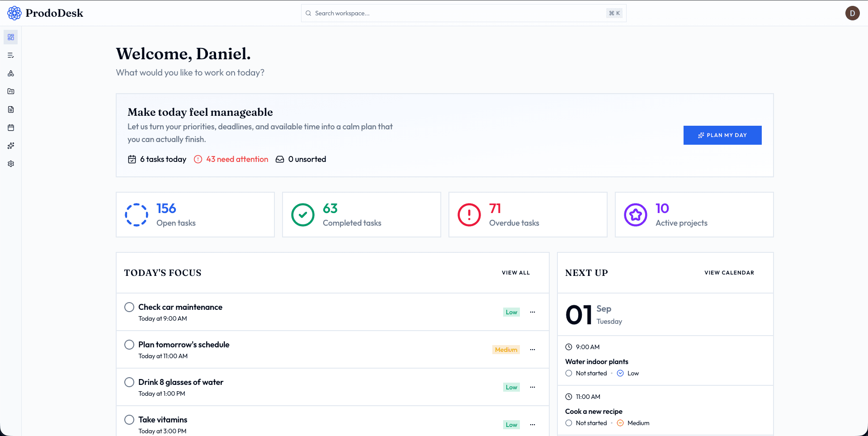Screen dimensions: 868x436
Task: Open the document notes icon in sidebar
Action: pos(11,109)
